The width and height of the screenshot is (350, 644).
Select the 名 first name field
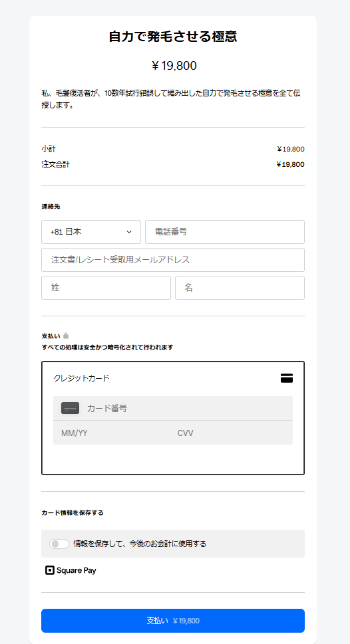(240, 288)
